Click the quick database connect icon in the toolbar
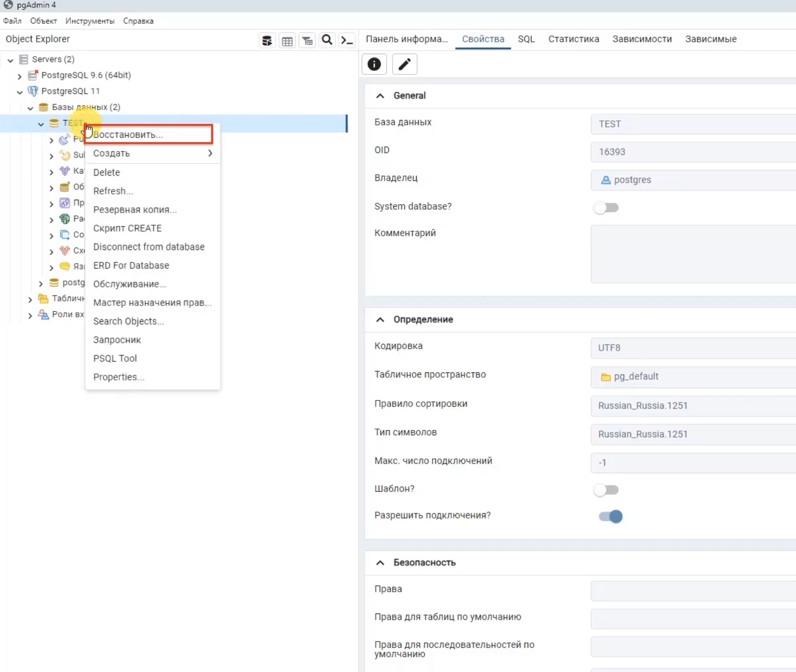This screenshot has height=672, width=796. (267, 40)
